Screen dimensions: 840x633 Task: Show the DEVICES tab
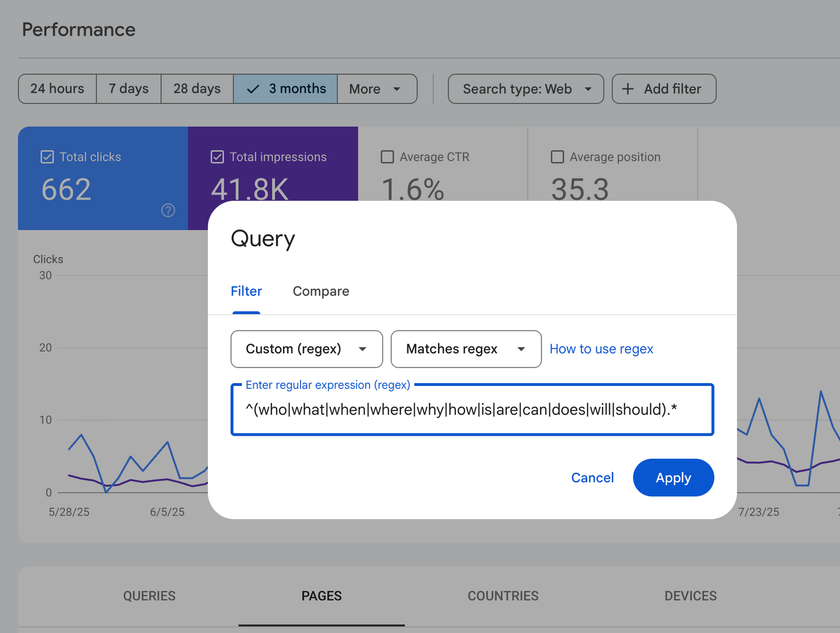tap(690, 596)
